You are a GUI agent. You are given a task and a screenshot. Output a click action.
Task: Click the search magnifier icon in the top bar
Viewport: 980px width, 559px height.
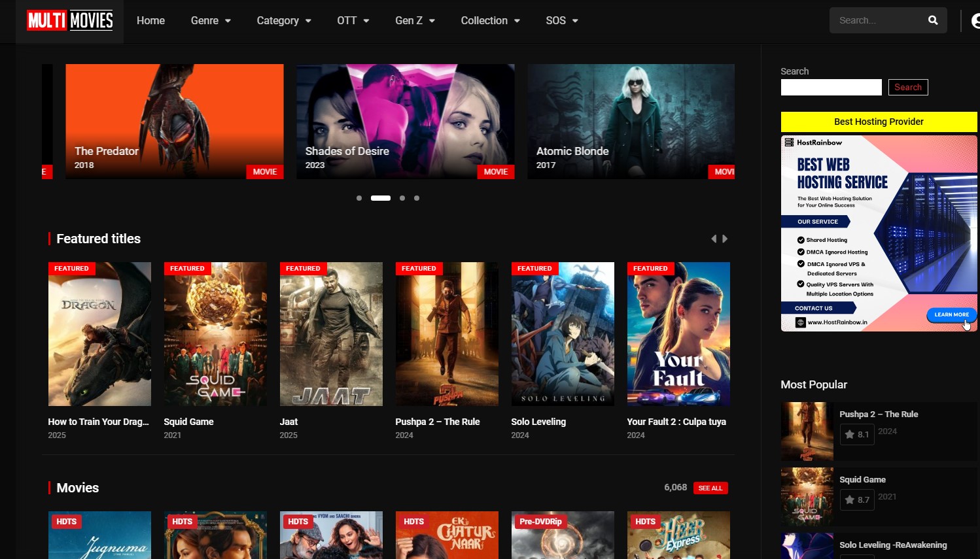(933, 20)
